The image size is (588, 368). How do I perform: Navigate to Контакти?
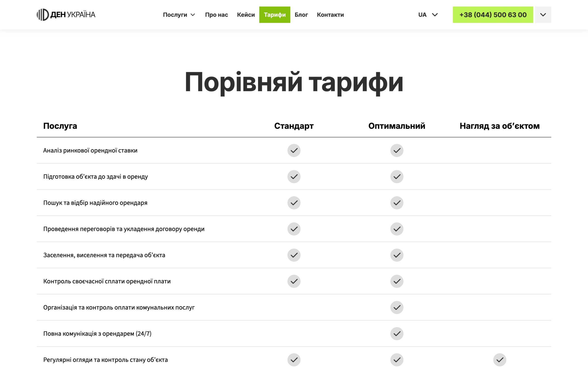coord(330,15)
